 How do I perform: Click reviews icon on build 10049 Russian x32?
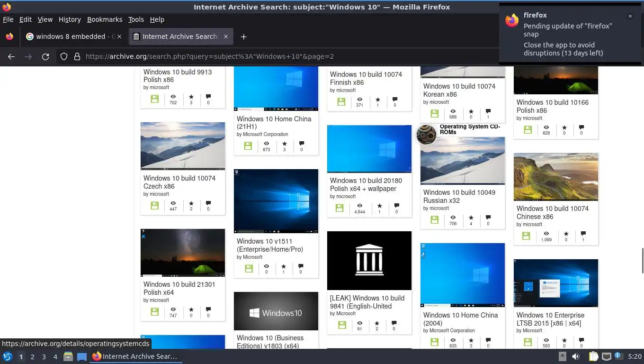[488, 218]
